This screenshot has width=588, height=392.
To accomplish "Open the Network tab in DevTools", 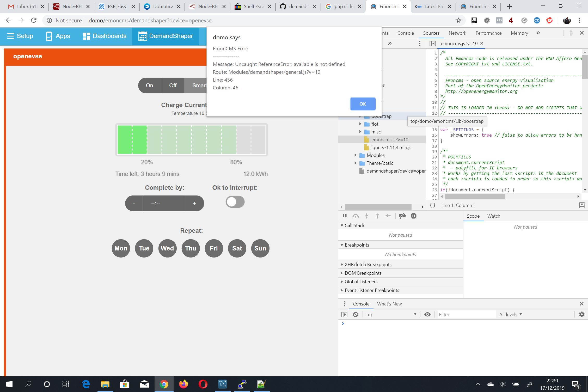I will pos(457,33).
